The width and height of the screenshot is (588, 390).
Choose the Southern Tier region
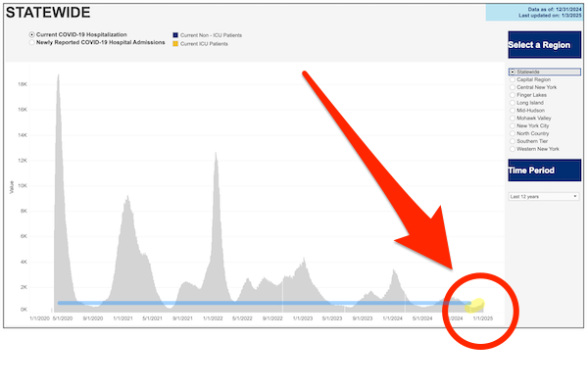click(x=513, y=141)
